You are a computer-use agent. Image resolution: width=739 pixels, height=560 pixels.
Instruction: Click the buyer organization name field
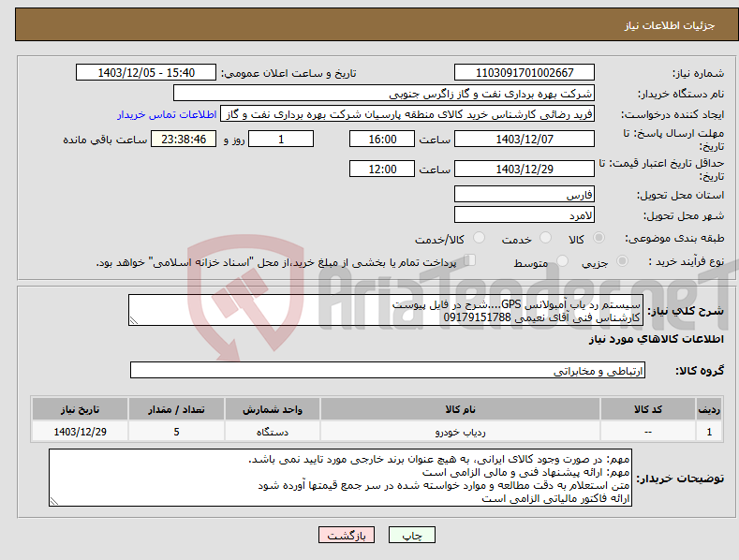(384, 94)
